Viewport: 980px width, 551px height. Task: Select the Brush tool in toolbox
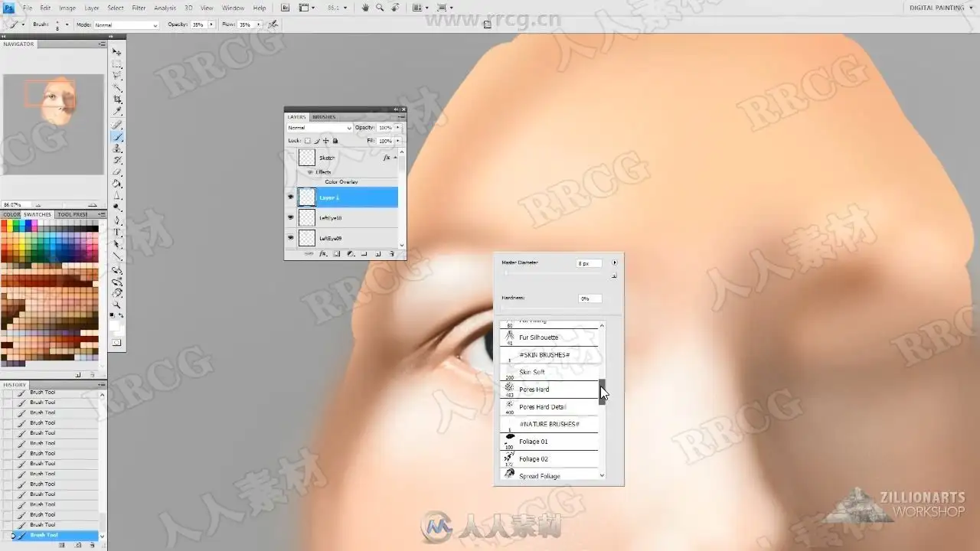[117, 137]
